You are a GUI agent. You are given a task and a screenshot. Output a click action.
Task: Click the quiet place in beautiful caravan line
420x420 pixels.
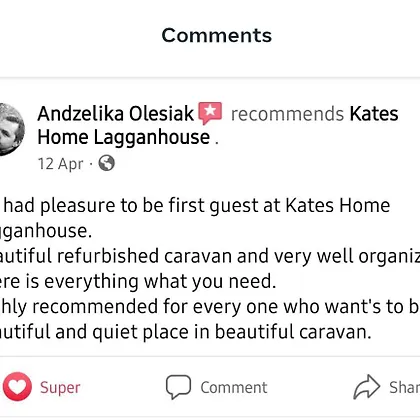(186, 332)
